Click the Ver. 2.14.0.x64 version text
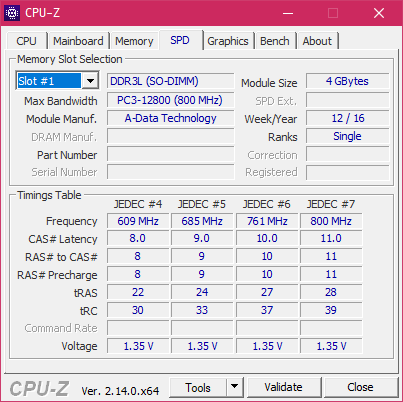403x402 pixels. 120,391
